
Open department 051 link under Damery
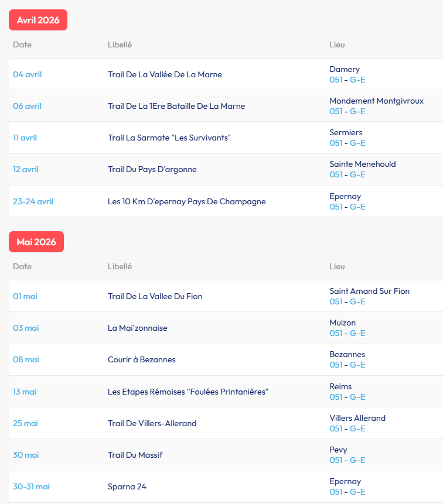coord(336,80)
